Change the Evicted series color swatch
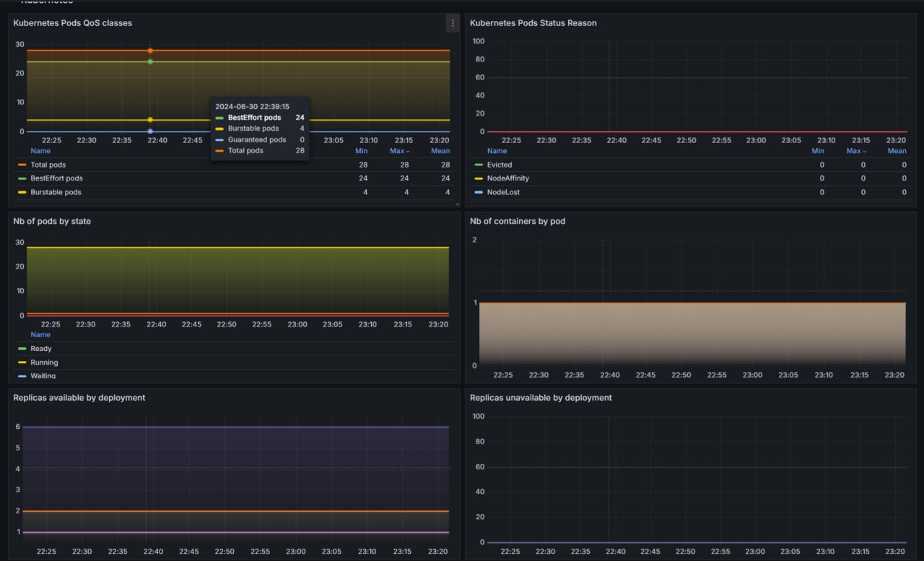Screen dimensions: 924x561 click(x=479, y=165)
